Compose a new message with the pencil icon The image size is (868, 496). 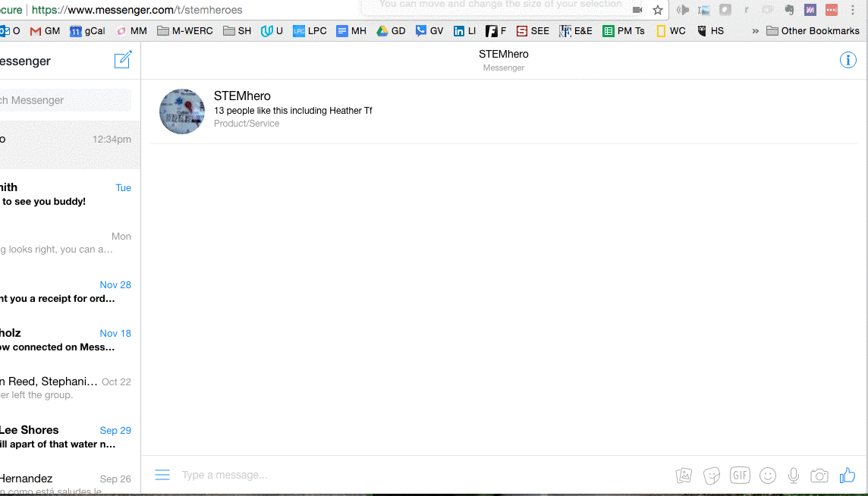click(123, 60)
